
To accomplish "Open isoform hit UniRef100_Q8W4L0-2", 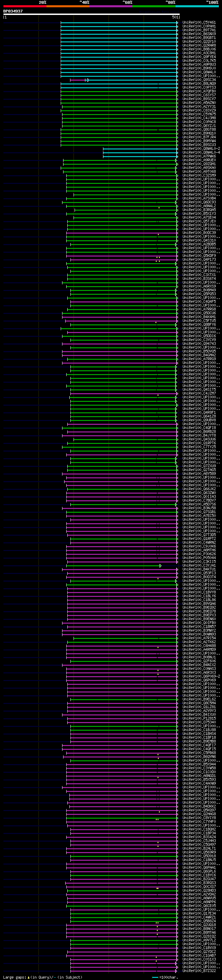I will pyautogui.click(x=201, y=149).
